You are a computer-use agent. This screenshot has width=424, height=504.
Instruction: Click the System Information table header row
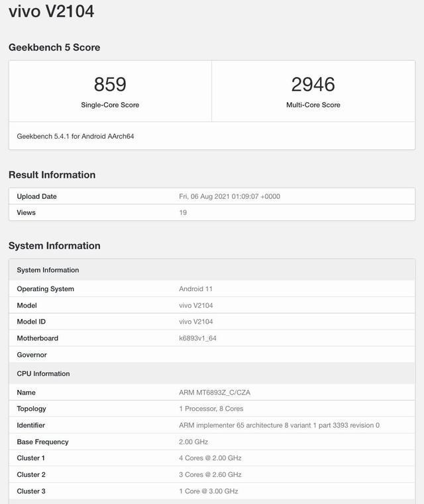click(x=212, y=270)
